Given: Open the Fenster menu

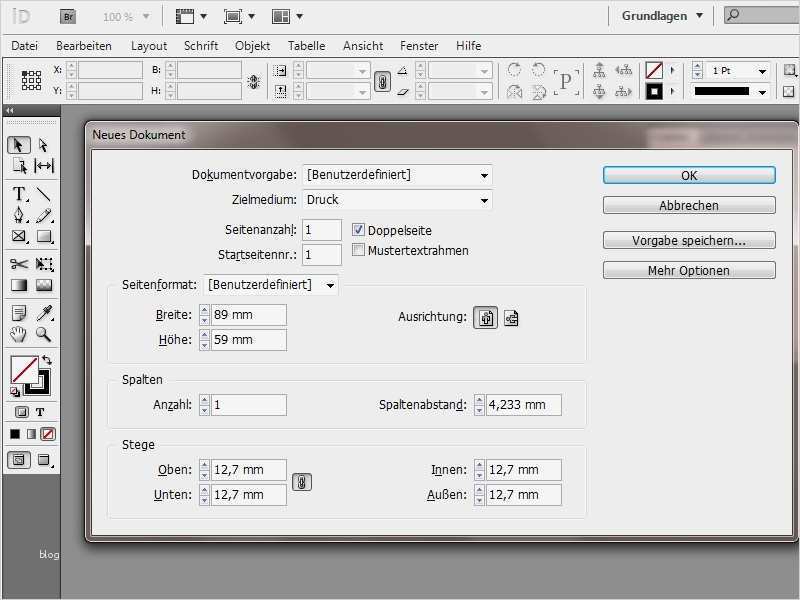Looking at the screenshot, I should [x=419, y=45].
